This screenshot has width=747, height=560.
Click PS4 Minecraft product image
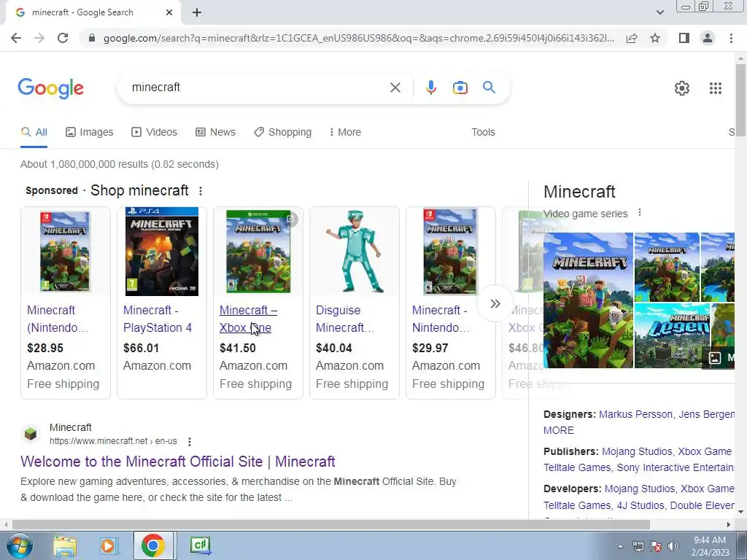(x=162, y=252)
